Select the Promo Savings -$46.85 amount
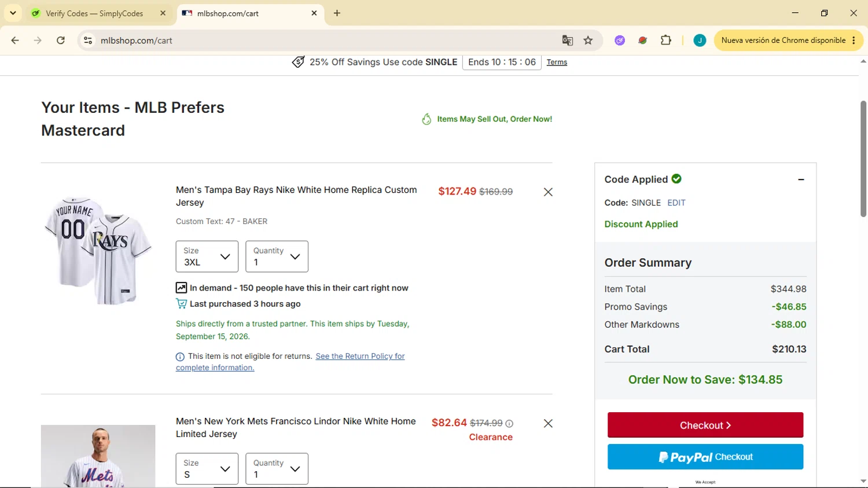This screenshot has width=868, height=488. [789, 307]
